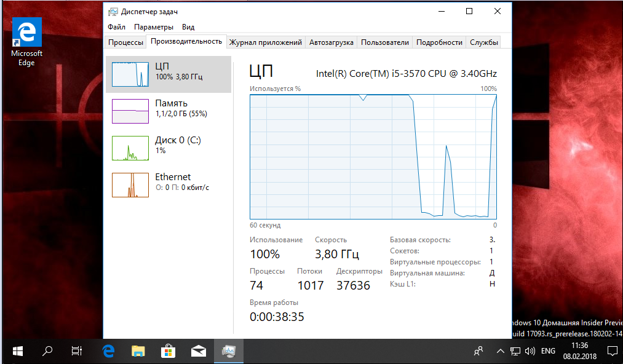Select the Память mini graph thumbnail

130,111
